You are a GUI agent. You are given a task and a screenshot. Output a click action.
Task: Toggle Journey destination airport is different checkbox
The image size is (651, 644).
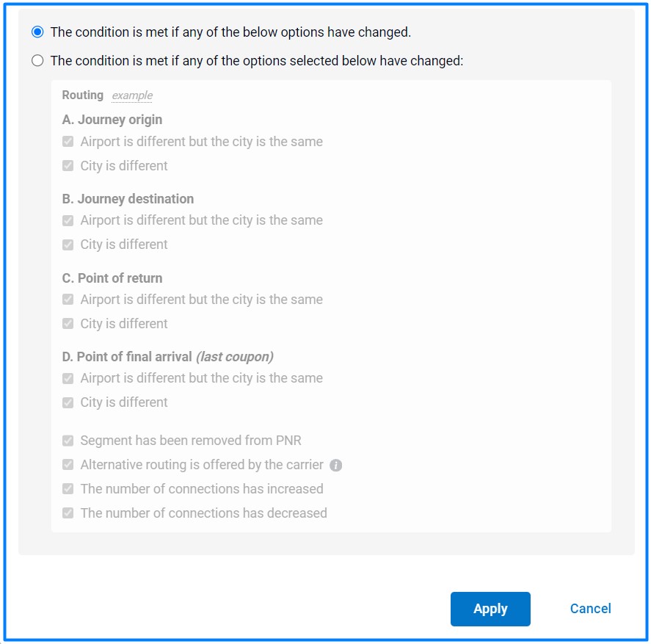point(68,220)
